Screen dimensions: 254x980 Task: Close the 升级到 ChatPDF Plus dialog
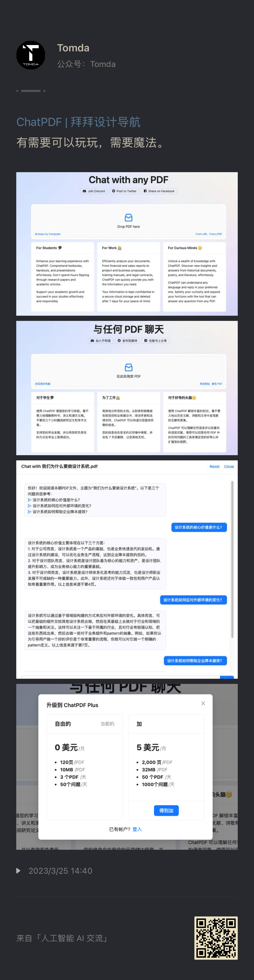[203, 704]
